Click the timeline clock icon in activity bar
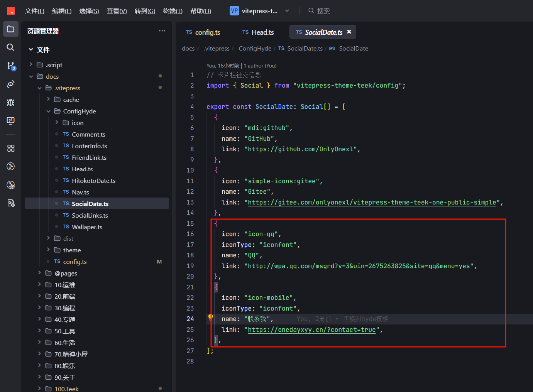Image resolution: width=533 pixels, height=392 pixels. point(11,185)
